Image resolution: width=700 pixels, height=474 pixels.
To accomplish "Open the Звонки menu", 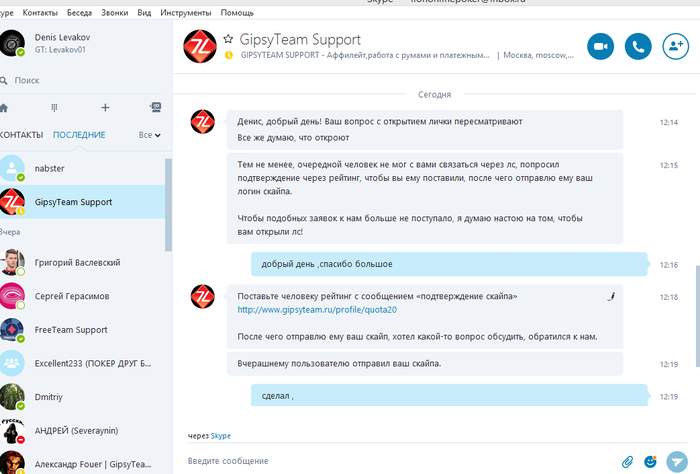I will (x=114, y=13).
